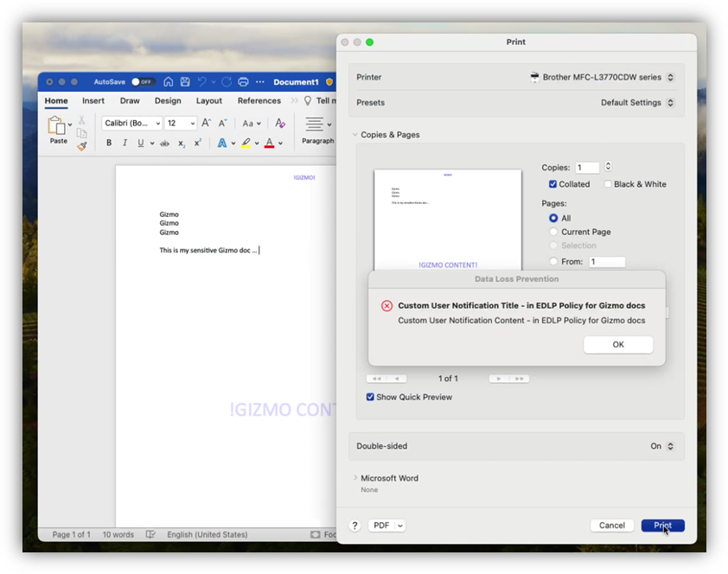Undo the last action in Word
The width and height of the screenshot is (728, 574).
click(201, 81)
